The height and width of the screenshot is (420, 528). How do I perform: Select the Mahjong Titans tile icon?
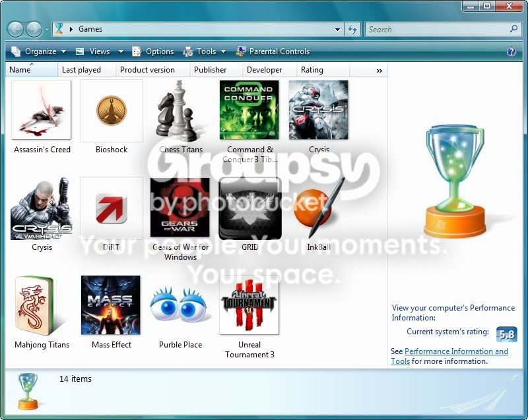35,305
